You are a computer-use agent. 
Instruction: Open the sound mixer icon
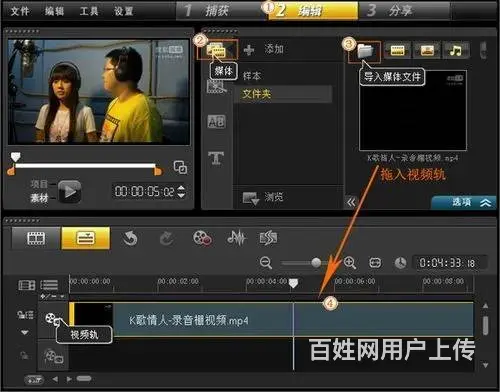click(x=236, y=238)
